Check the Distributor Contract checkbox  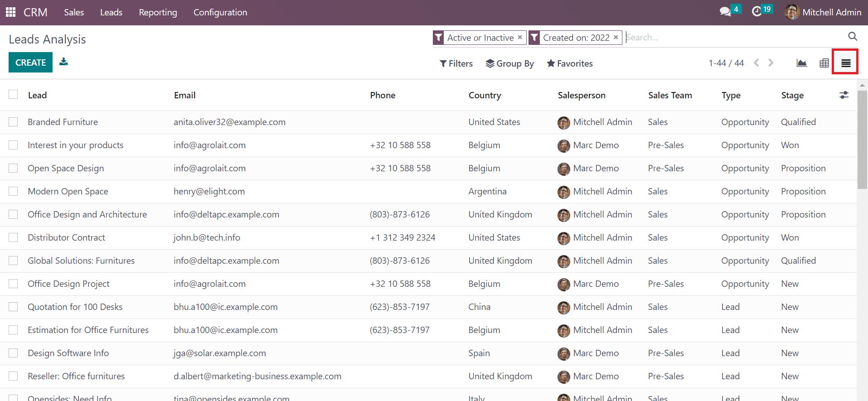click(13, 237)
